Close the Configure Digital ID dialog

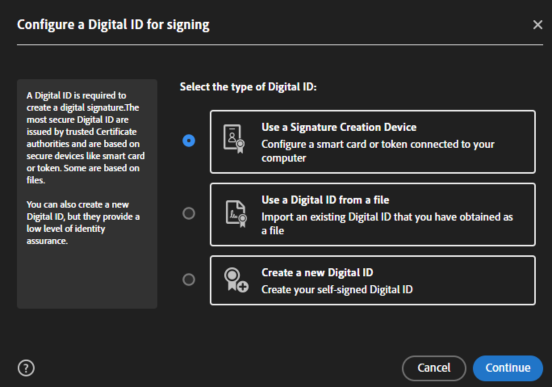(538, 25)
